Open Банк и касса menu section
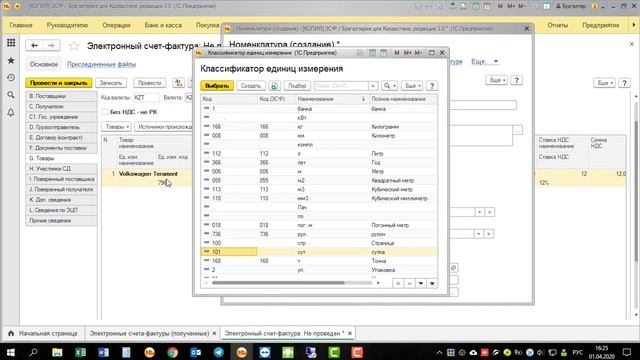This screenshot has height=360, width=640. click(163, 25)
